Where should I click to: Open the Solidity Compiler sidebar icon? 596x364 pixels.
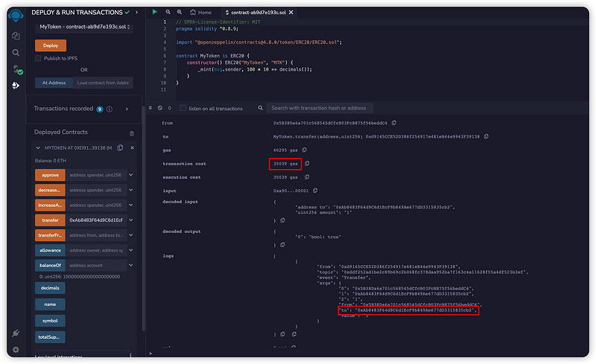pos(16,69)
